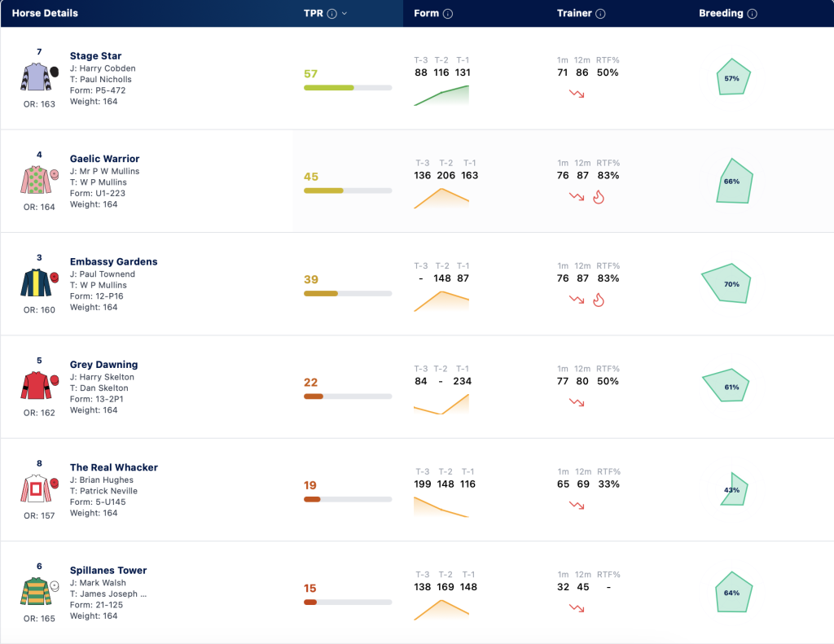Viewport: 834px width, 644px height.
Task: Click the Trainer column info icon
Action: 600,14
